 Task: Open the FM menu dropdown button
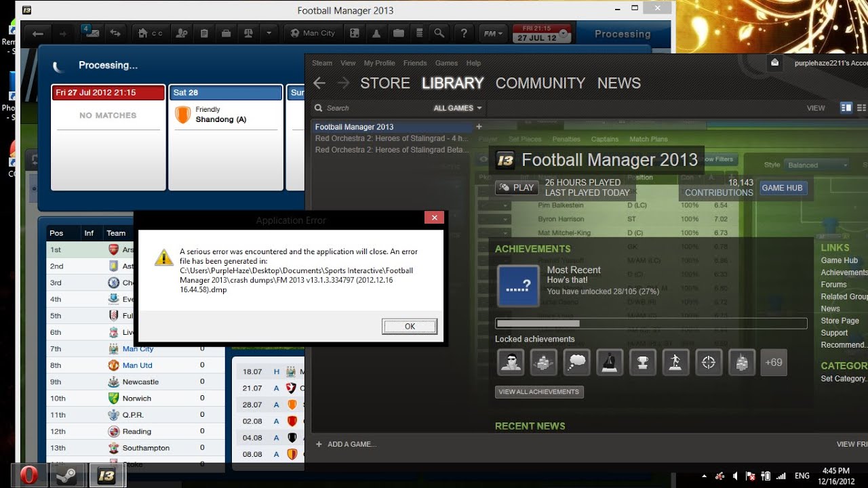click(x=493, y=34)
